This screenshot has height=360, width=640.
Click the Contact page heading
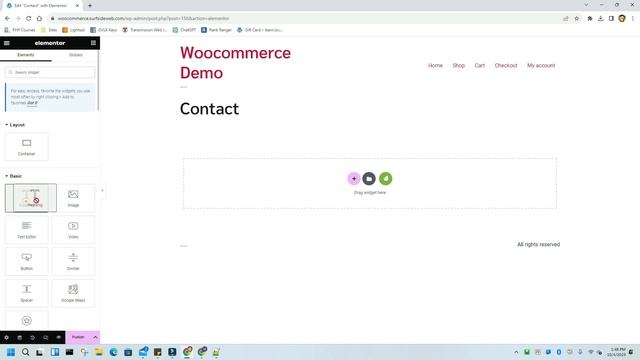(x=209, y=109)
